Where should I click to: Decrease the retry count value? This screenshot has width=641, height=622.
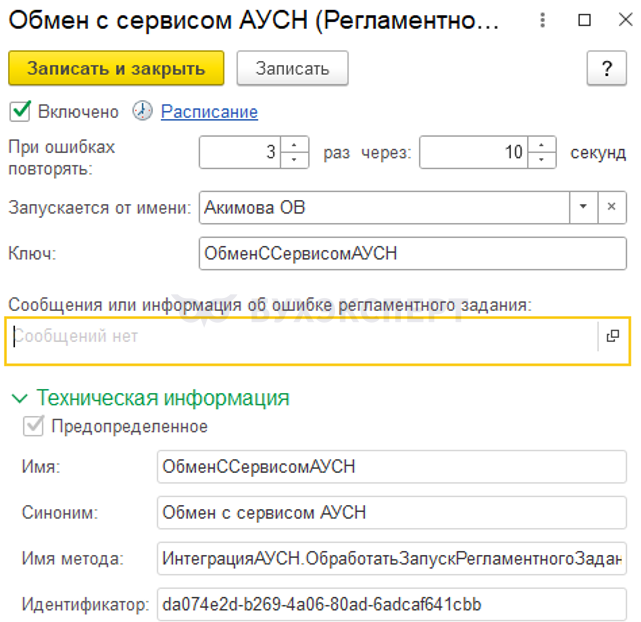(x=294, y=160)
